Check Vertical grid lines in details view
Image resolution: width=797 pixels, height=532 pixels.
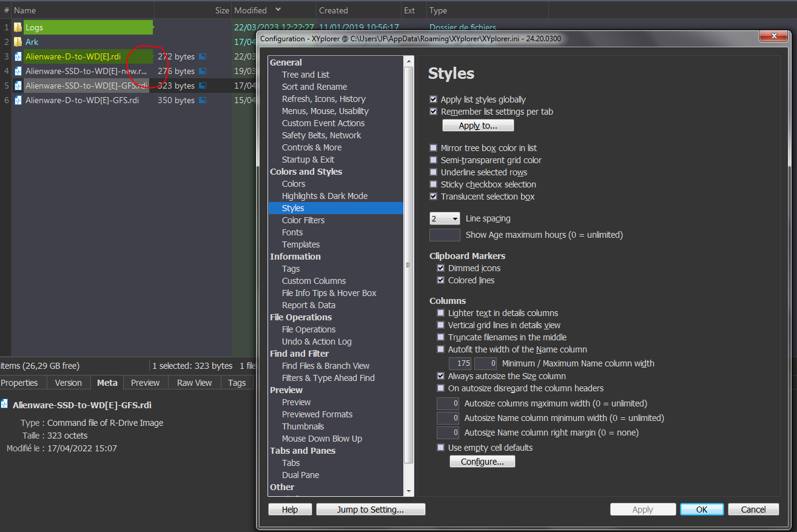click(440, 325)
